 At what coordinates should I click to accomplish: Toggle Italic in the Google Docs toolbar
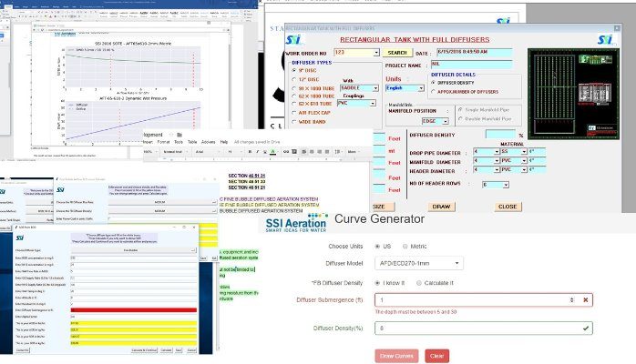[x=257, y=152]
